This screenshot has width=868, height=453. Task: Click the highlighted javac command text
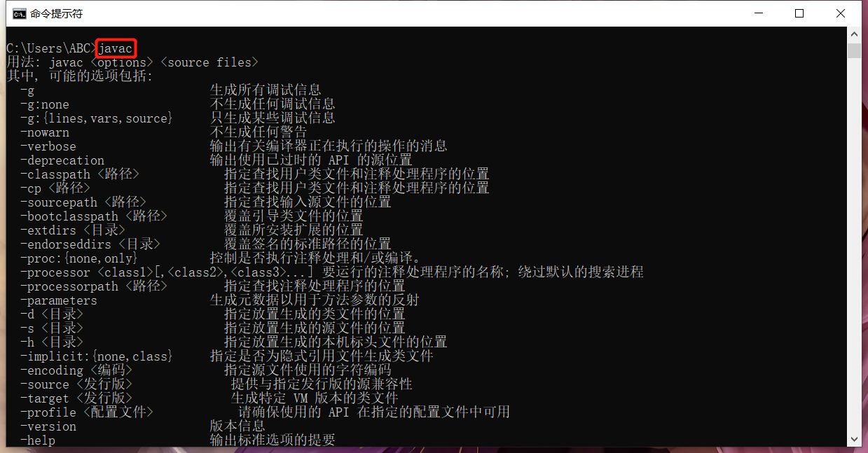tap(115, 48)
